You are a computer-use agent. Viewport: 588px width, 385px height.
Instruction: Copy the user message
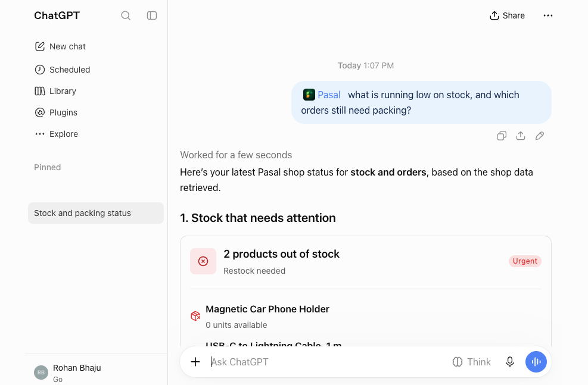click(x=502, y=136)
